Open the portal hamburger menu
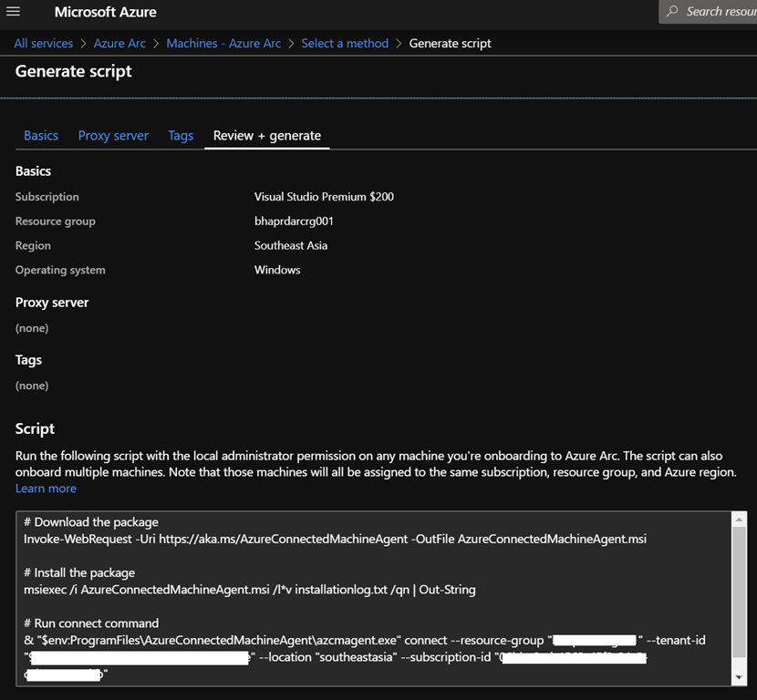Screen dimensions: 757x700 coord(13,12)
